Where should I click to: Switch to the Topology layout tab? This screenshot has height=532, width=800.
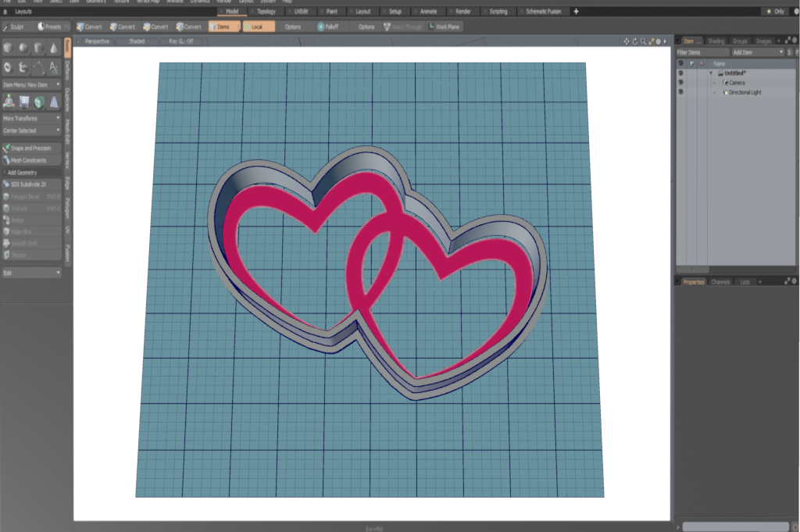coord(266,11)
